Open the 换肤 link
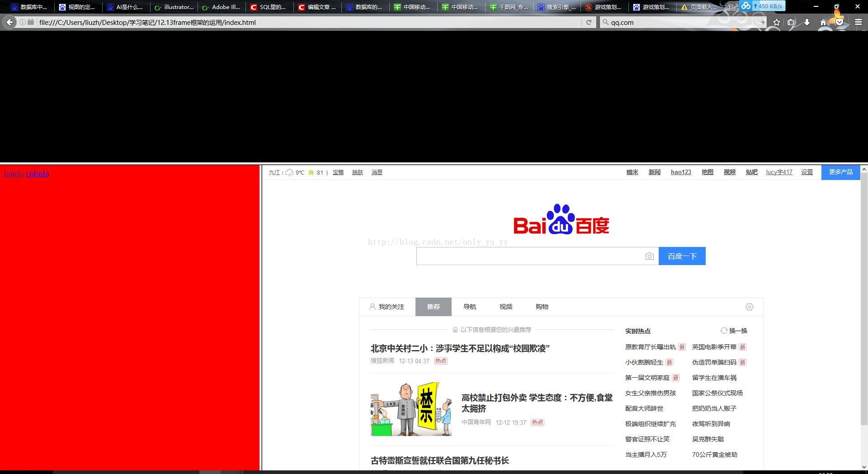868x474 pixels. tap(358, 172)
